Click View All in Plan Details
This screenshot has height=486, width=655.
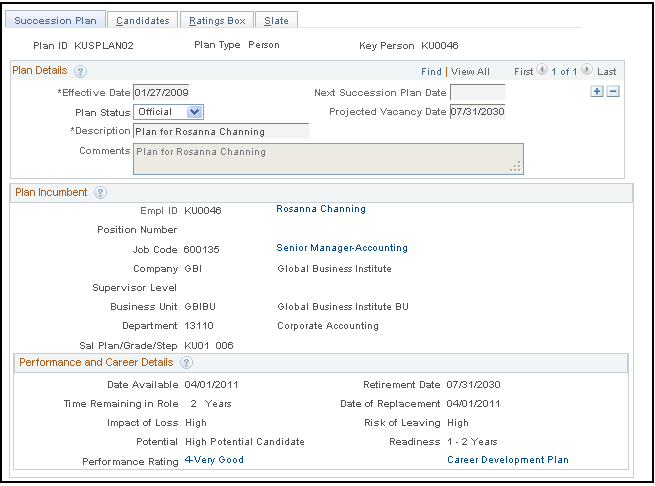(470, 72)
